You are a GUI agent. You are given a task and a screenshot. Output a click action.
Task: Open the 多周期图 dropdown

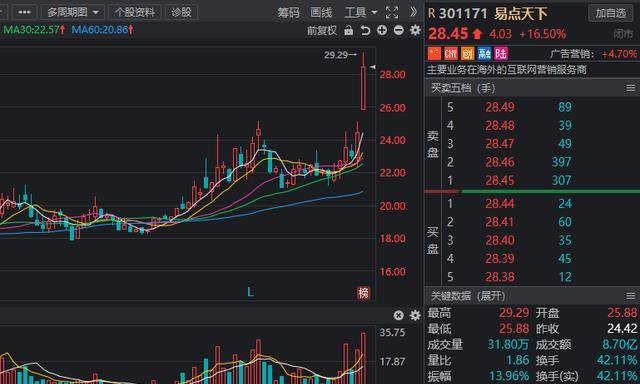73,13
